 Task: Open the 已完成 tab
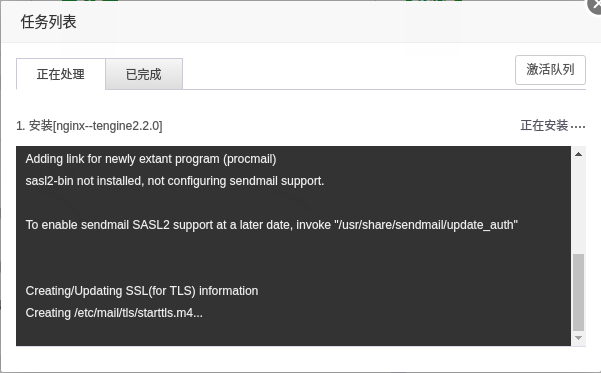[144, 74]
